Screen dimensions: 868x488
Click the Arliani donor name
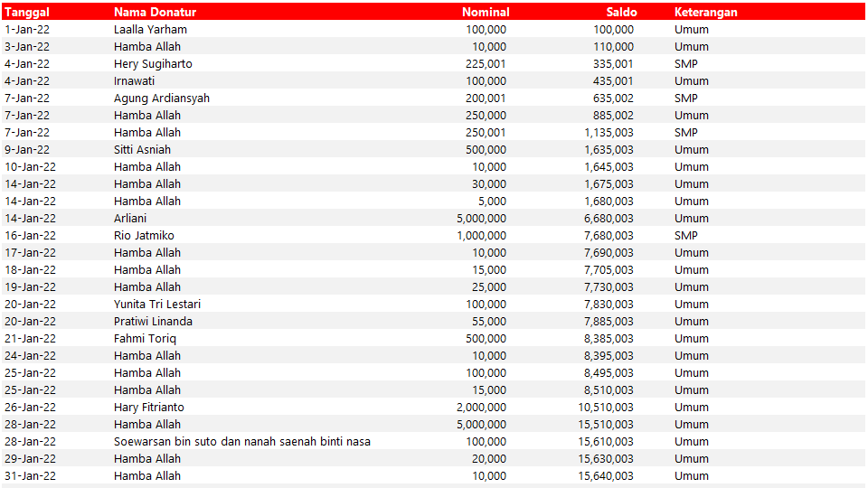130,218
